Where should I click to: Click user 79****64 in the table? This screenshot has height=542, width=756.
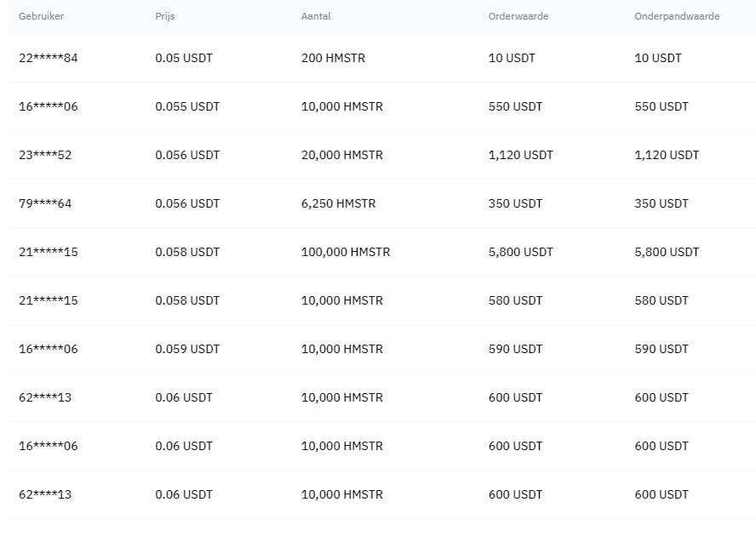45,203
